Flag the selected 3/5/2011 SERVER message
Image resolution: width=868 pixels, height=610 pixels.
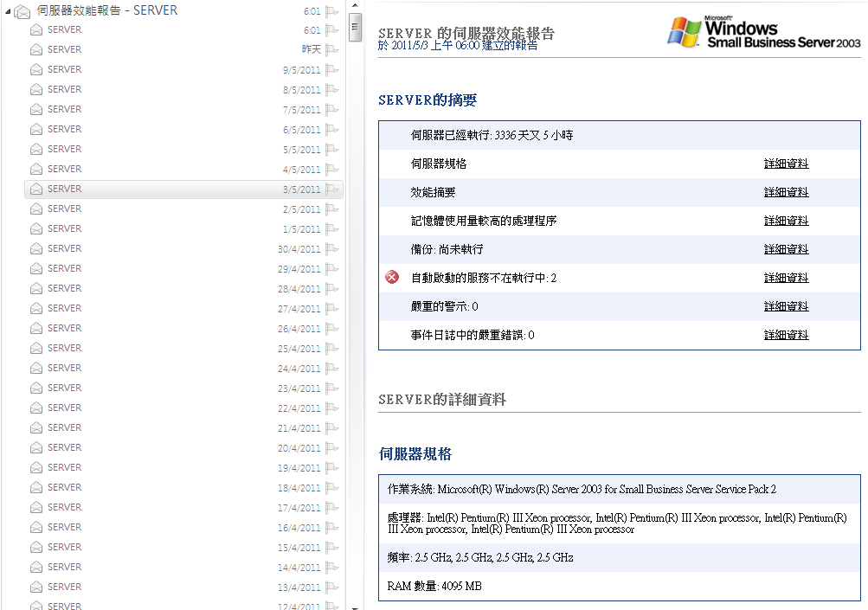tap(332, 189)
